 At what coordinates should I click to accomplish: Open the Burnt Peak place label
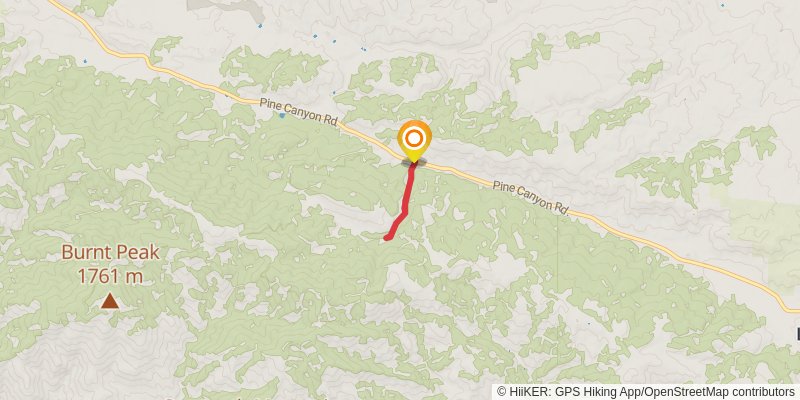[x=110, y=252]
